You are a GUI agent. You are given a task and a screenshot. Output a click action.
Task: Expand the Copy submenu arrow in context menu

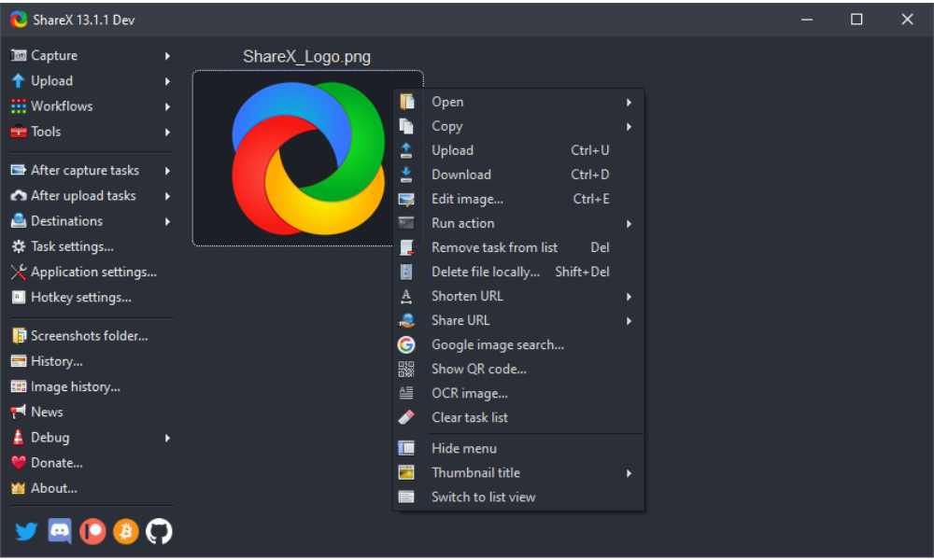(x=629, y=127)
